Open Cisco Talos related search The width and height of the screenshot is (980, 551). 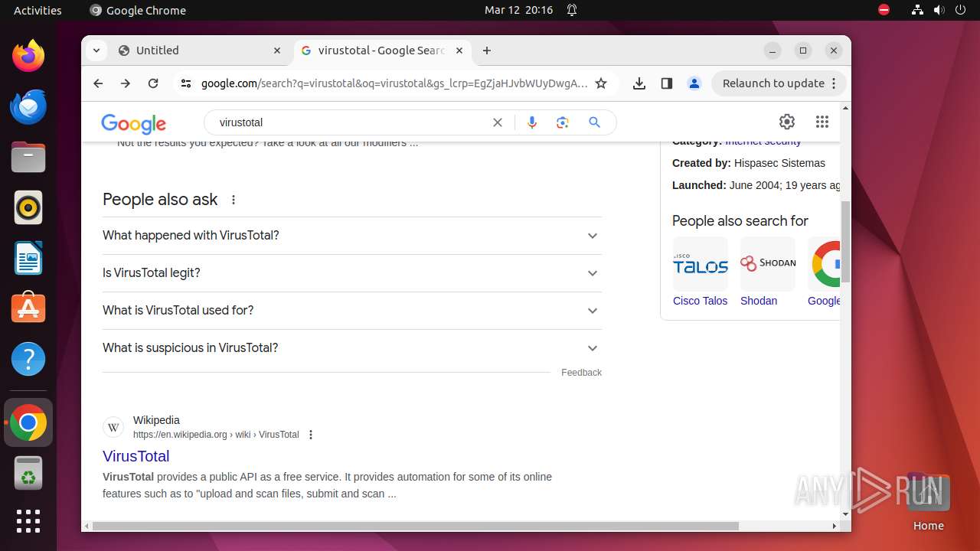pos(701,272)
